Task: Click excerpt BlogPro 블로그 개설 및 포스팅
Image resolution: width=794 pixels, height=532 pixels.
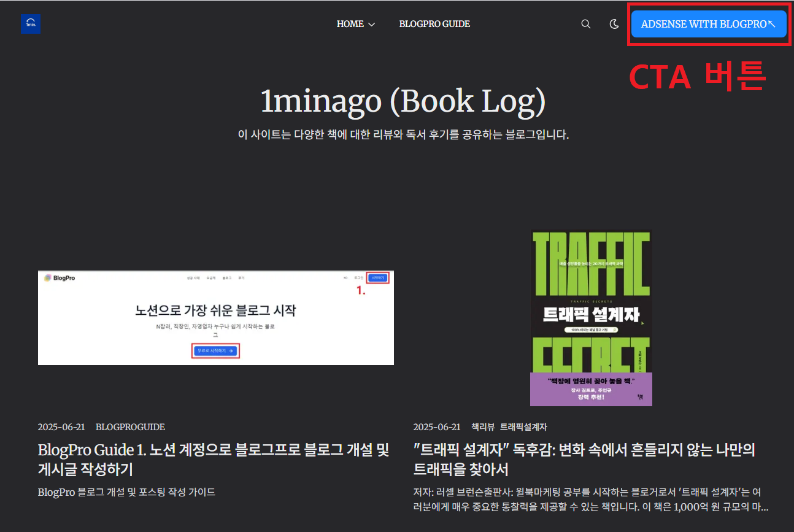Action: [126, 492]
